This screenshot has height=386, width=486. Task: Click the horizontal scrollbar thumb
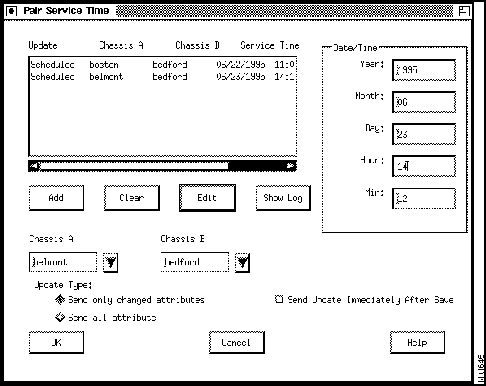134,166
